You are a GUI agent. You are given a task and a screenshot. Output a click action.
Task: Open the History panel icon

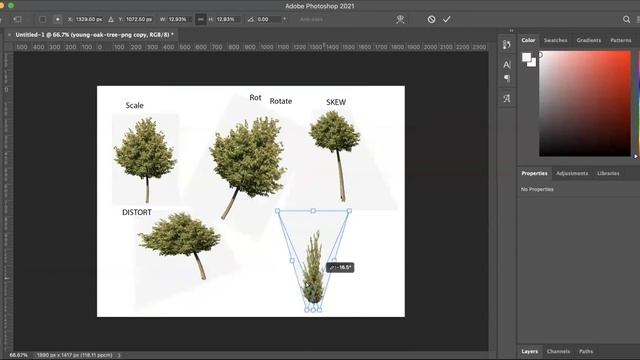point(507,44)
